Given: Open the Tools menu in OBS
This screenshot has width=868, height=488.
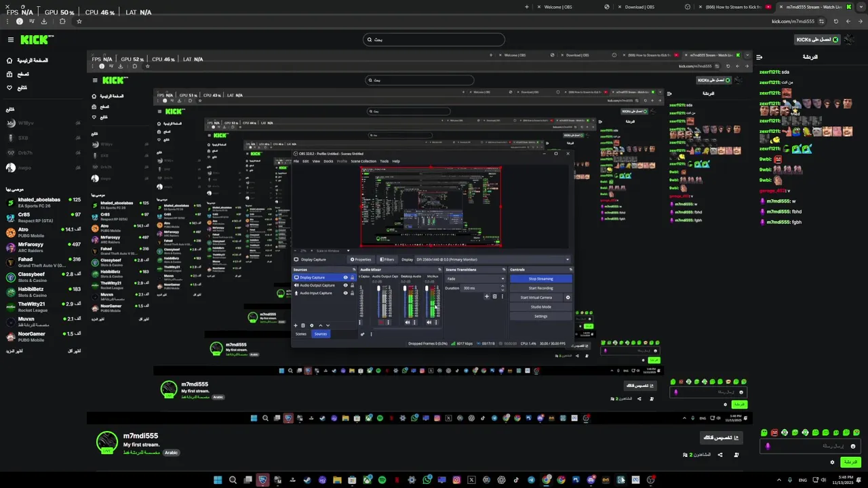Looking at the screenshot, I should [x=384, y=161].
